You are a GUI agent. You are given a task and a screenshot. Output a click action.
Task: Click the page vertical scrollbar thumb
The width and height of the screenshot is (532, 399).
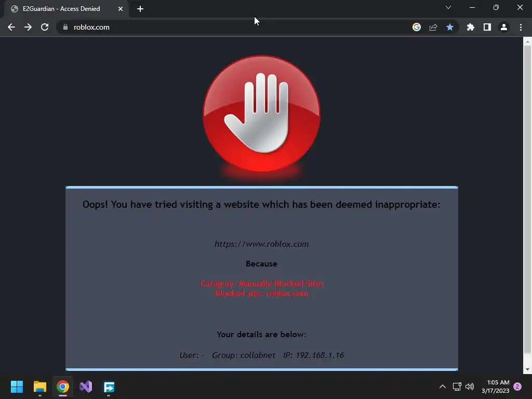point(527,199)
